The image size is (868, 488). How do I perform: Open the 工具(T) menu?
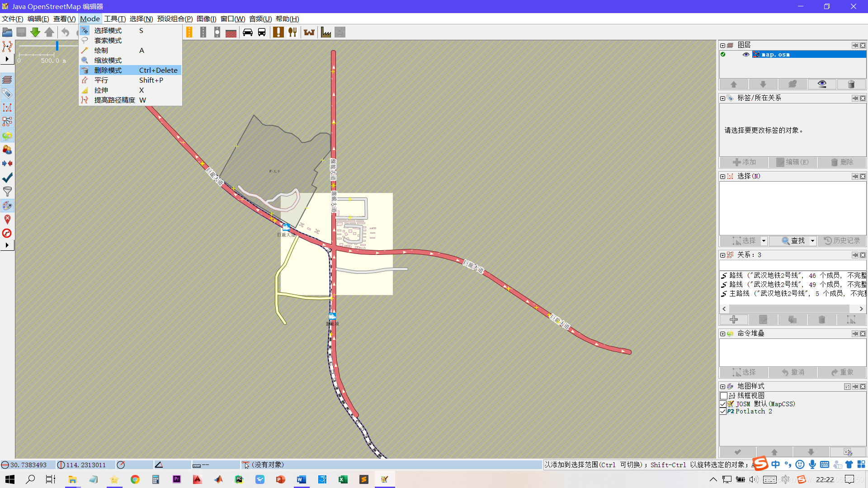[115, 19]
